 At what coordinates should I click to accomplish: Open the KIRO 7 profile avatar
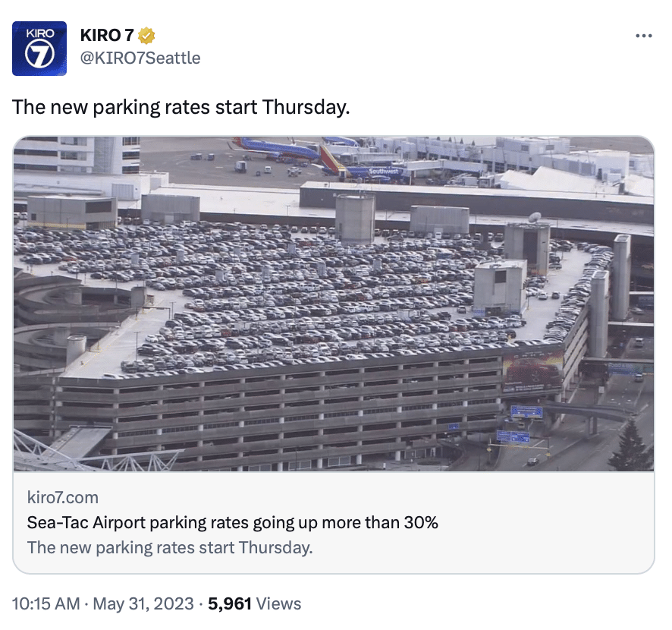39,49
